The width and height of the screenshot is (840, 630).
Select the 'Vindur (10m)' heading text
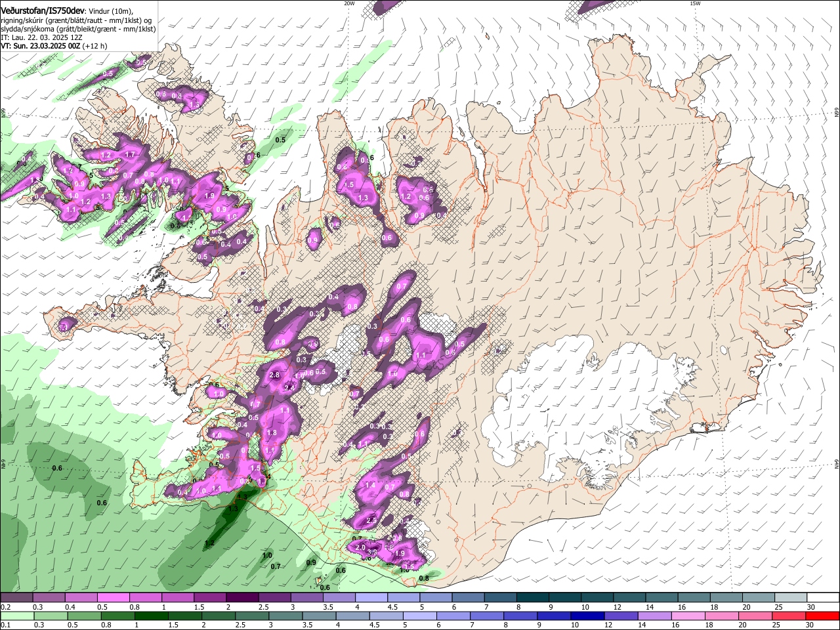[x=111, y=11]
